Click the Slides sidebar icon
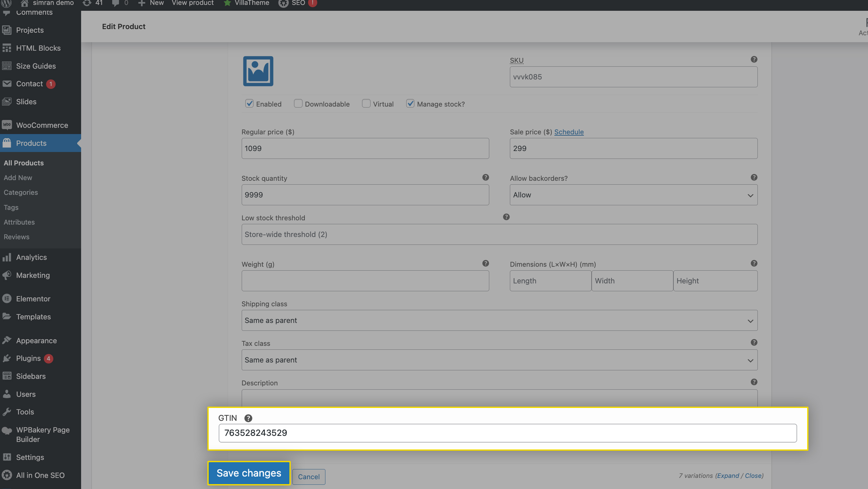This screenshot has height=489, width=868. (7, 102)
